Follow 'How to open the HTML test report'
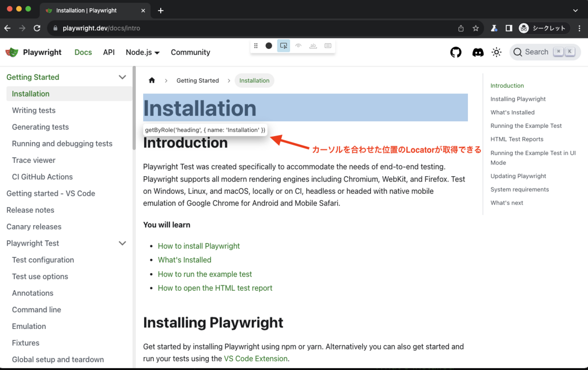588x370 pixels. pos(215,288)
